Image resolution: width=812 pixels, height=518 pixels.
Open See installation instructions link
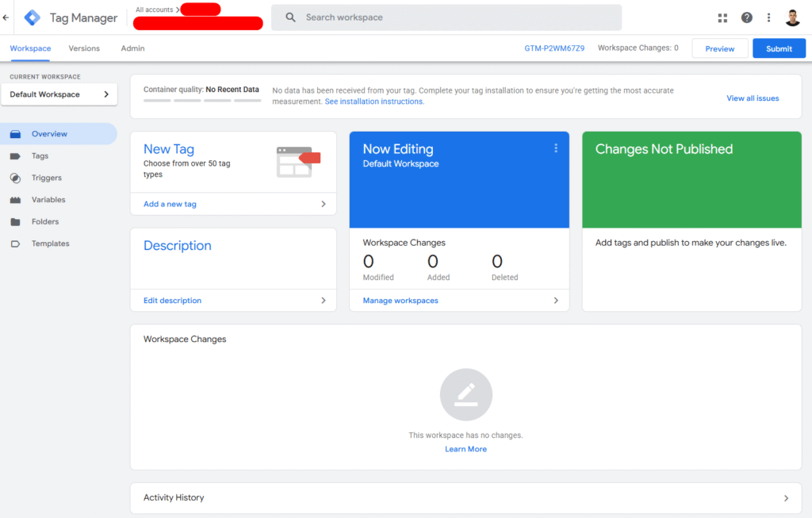point(373,101)
